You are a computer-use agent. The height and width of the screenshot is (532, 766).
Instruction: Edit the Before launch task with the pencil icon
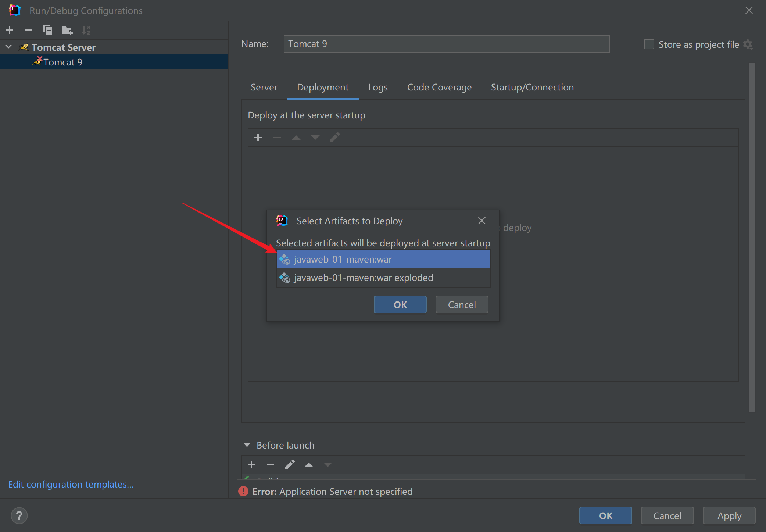coord(290,465)
